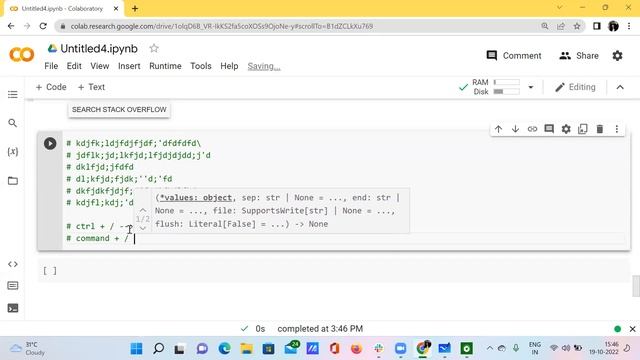Click the Comment button

coord(514,56)
